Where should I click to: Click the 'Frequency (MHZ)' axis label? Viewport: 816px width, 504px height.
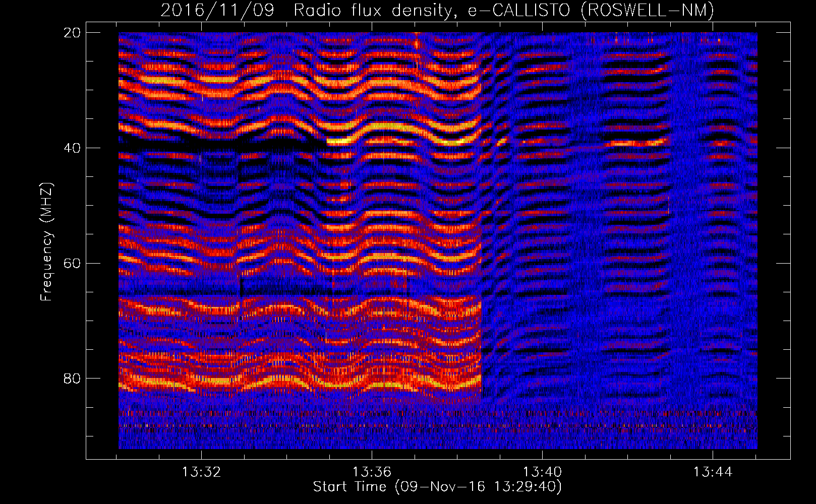[46, 242]
